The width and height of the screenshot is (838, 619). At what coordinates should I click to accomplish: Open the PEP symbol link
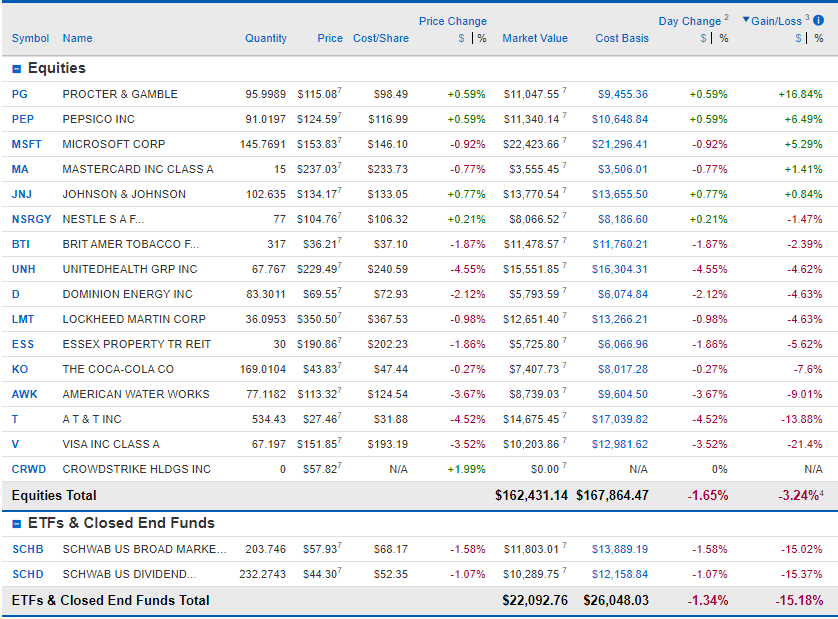tap(23, 119)
